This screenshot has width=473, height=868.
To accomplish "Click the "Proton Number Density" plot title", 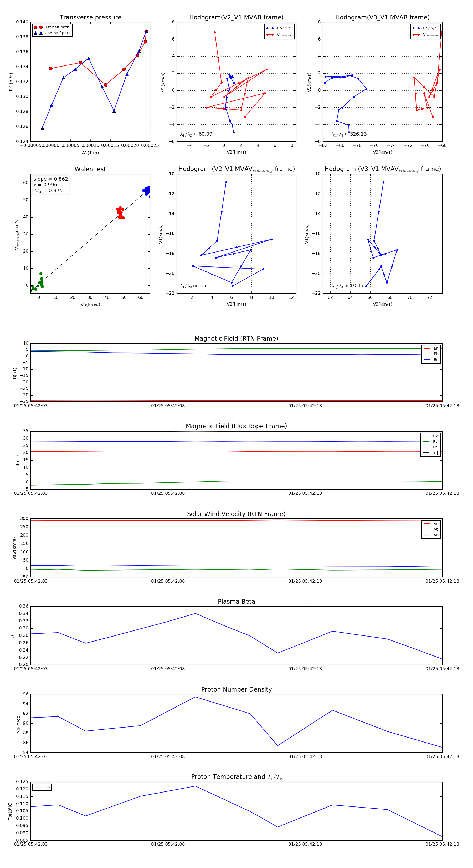I will (236, 689).
